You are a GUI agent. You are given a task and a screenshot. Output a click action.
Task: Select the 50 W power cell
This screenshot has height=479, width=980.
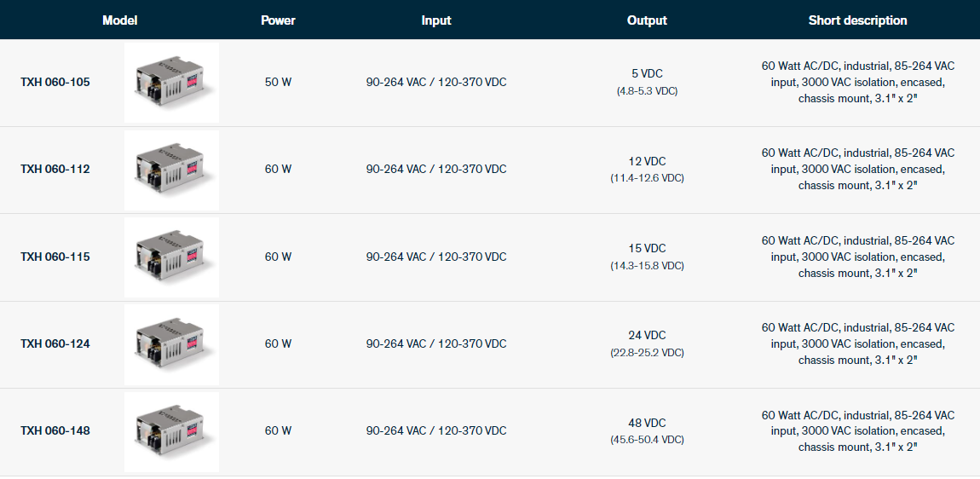tap(278, 83)
